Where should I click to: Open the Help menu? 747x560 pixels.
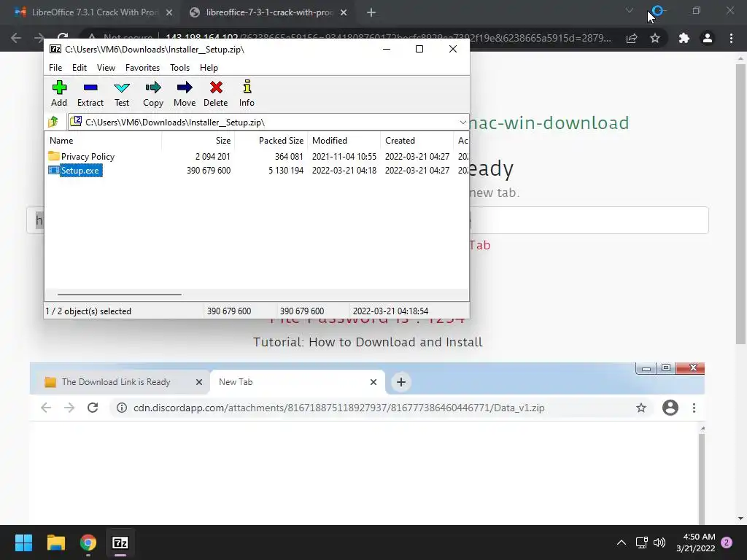(209, 68)
